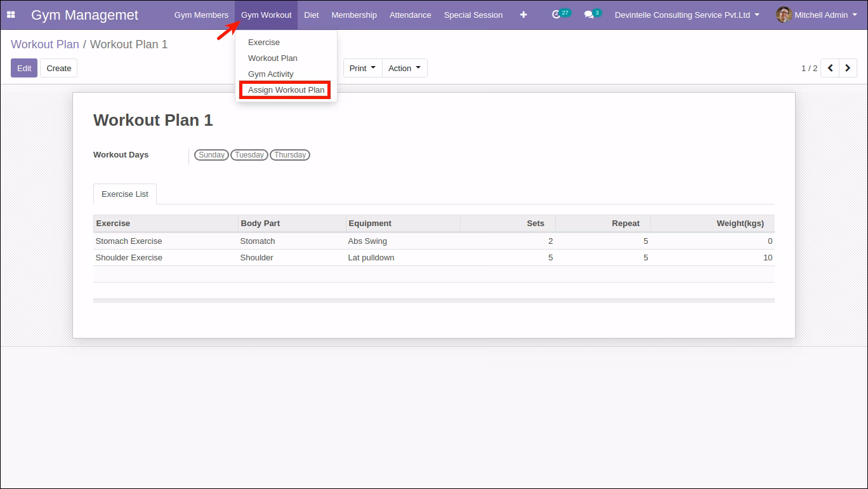Click the Thursday workout day tag
This screenshot has height=489, width=868.
click(290, 155)
